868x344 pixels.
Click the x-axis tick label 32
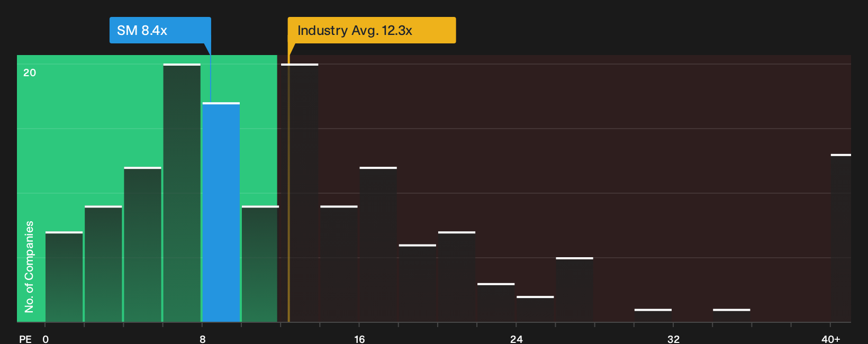tap(673, 339)
